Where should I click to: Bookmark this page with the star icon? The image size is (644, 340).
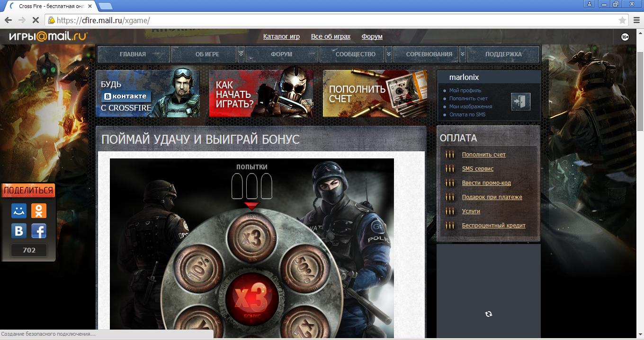point(622,20)
